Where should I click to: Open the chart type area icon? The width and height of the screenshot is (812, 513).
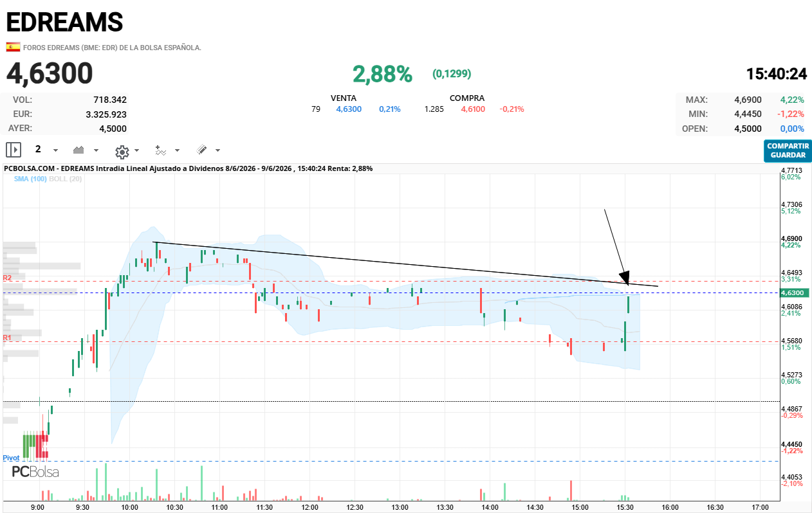(78, 150)
